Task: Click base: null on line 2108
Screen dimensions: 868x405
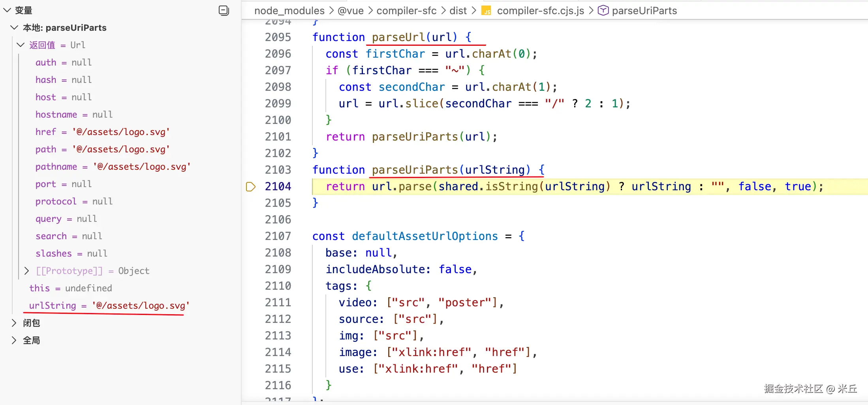Action: (359, 253)
